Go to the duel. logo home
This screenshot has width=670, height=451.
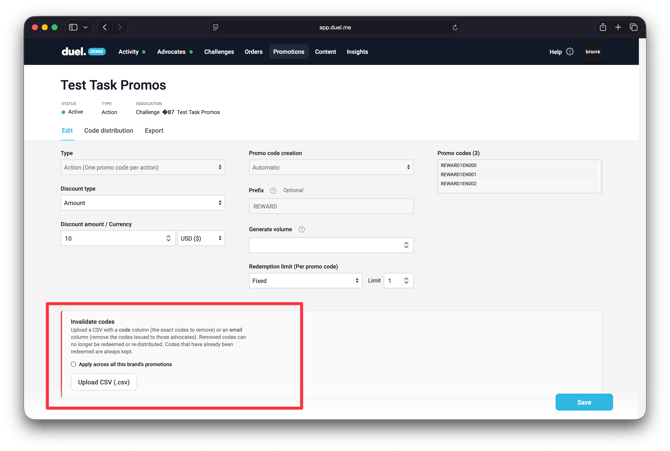point(73,52)
